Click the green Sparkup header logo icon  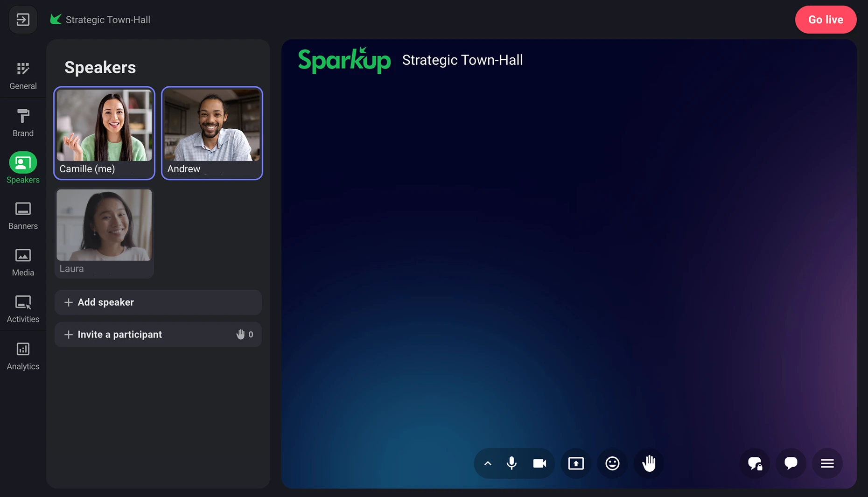[x=56, y=19]
